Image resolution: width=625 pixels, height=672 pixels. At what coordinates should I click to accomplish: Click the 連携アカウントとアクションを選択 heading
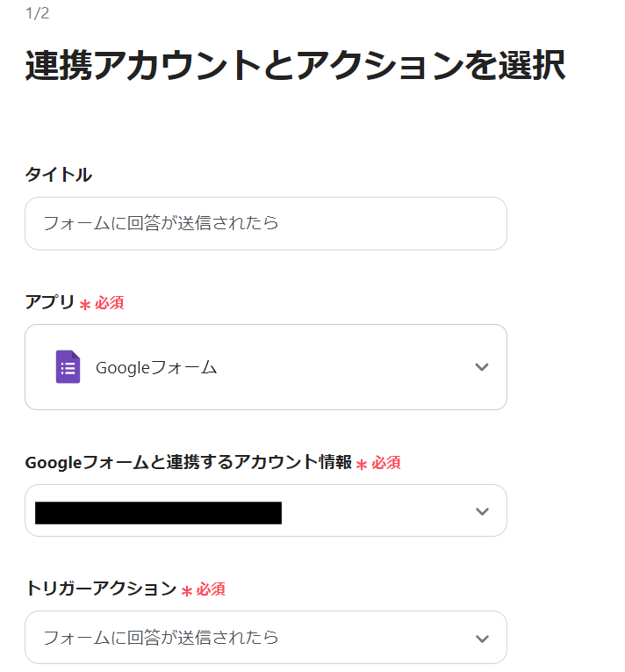pyautogui.click(x=295, y=68)
